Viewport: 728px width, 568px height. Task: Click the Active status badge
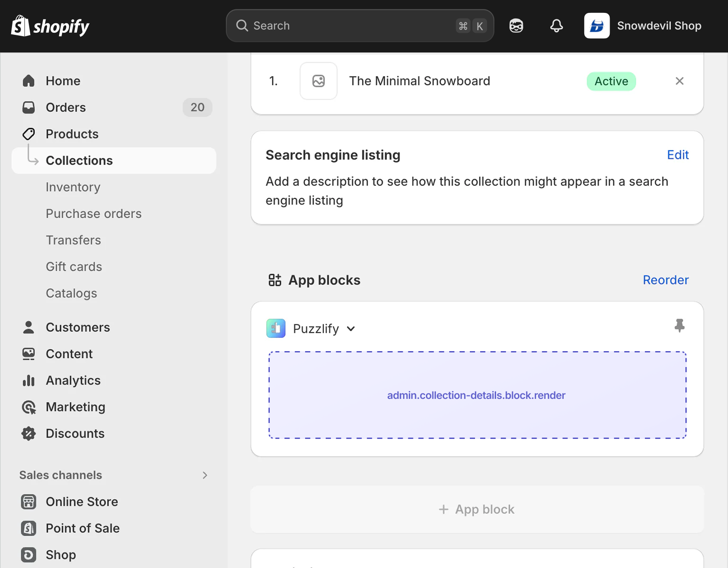(611, 81)
